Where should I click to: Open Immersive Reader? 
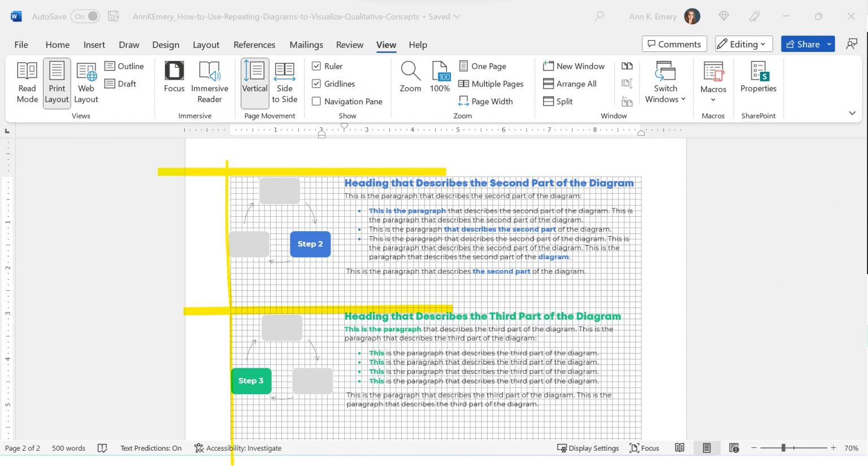coord(209,82)
